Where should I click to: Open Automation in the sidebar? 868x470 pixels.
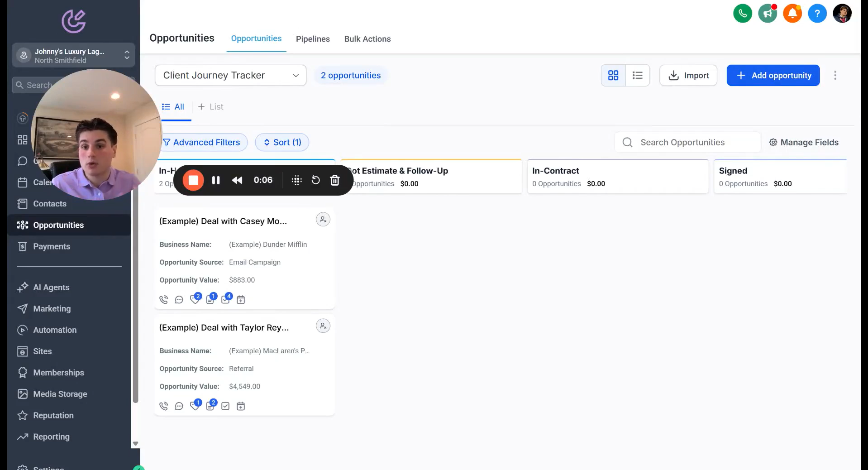click(x=55, y=330)
